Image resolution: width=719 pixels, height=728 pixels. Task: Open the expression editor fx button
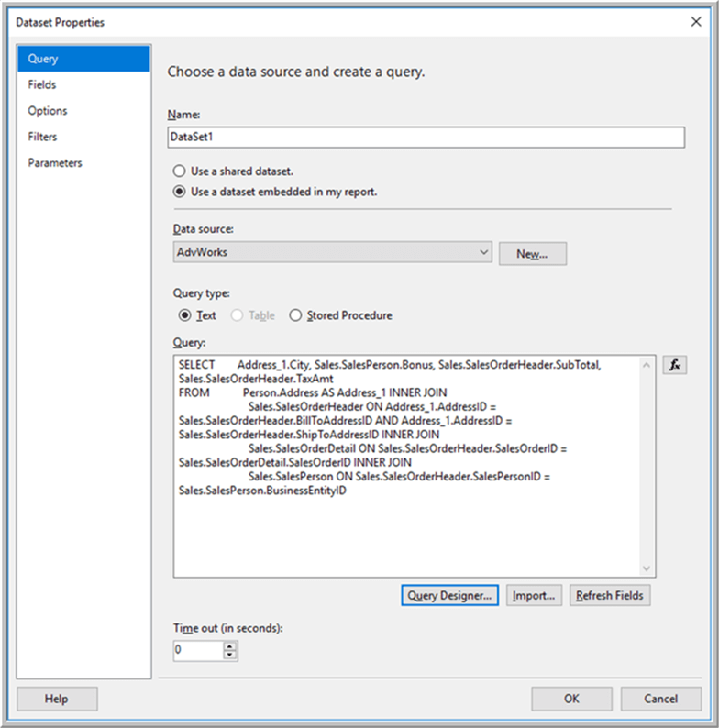(x=674, y=365)
